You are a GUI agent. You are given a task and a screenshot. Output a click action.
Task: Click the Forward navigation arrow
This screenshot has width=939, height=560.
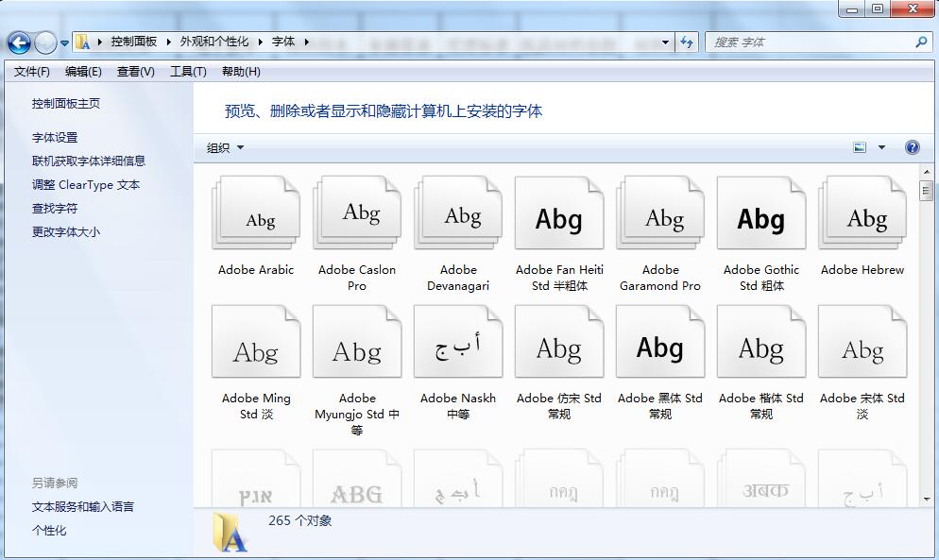tap(45, 42)
